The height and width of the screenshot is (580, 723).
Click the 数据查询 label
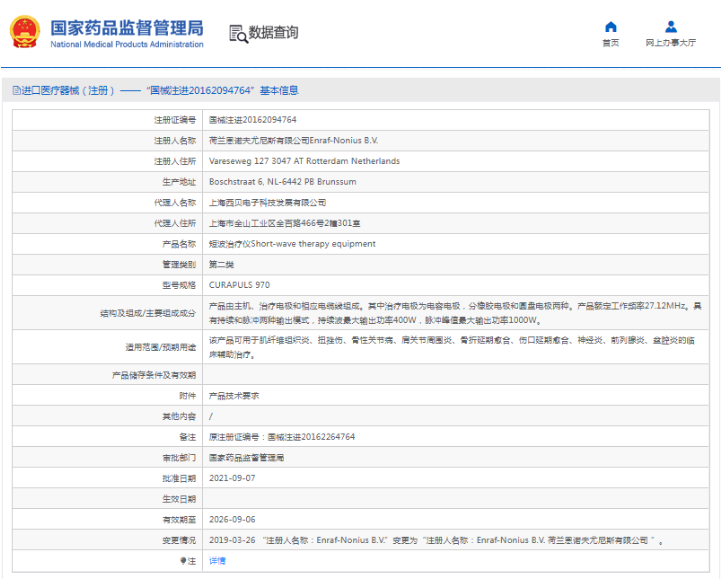(x=273, y=32)
